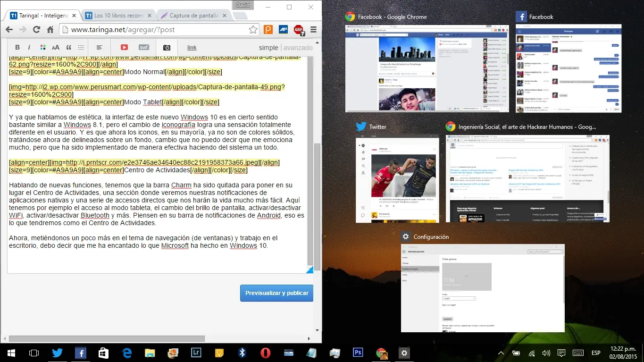Open a new Chrome tab

[x=240, y=16]
